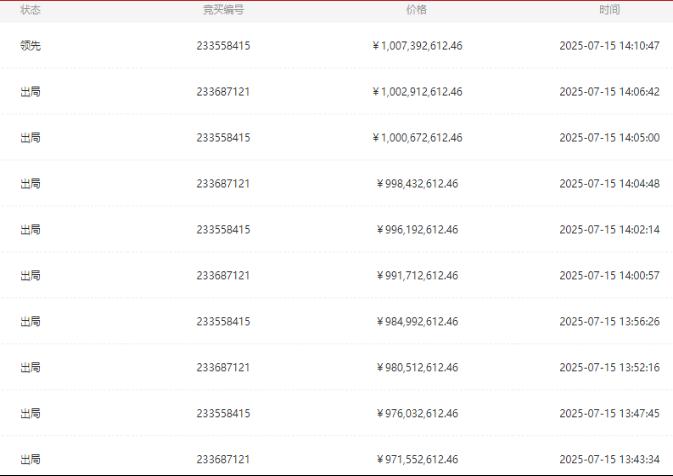Click the leading bid price ¥1,007,392,612.46
The height and width of the screenshot is (476, 673).
[x=417, y=45]
